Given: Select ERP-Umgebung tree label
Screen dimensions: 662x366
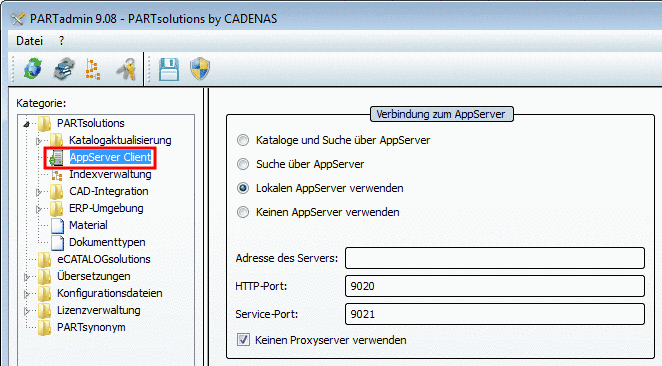Looking at the screenshot, I should pos(106,208).
